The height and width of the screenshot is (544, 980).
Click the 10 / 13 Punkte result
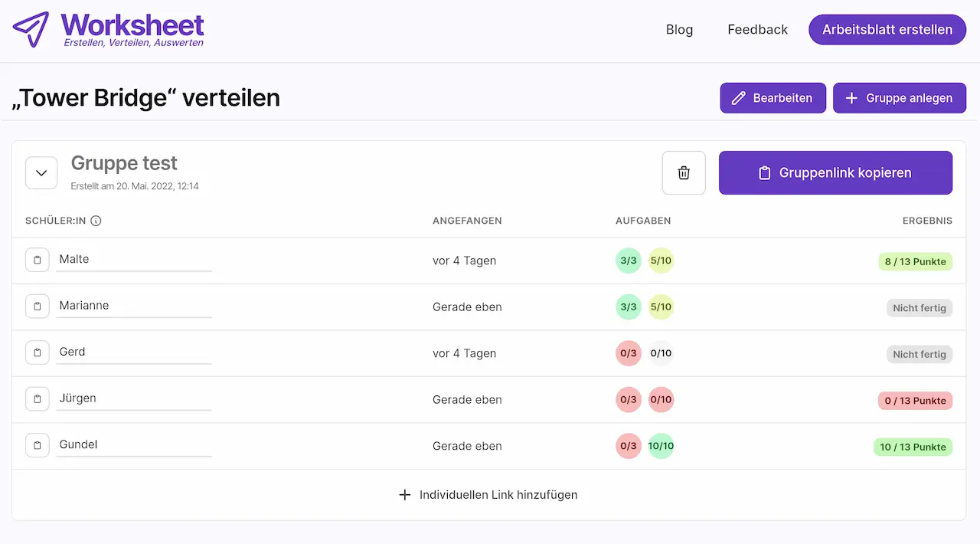(x=913, y=447)
